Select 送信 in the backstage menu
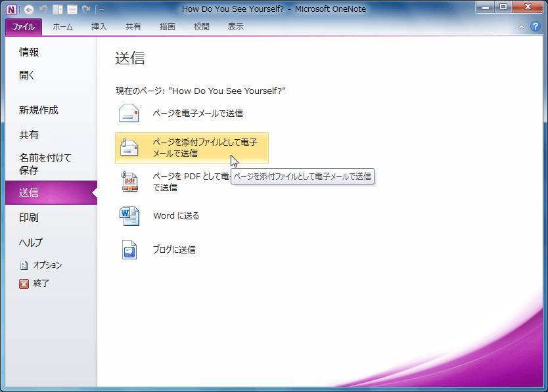 point(51,192)
